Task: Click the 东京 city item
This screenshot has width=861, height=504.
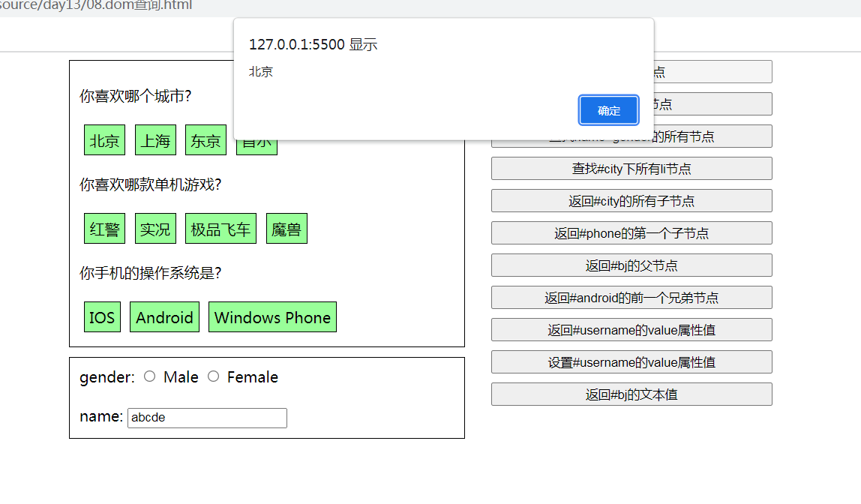Action: coord(205,139)
